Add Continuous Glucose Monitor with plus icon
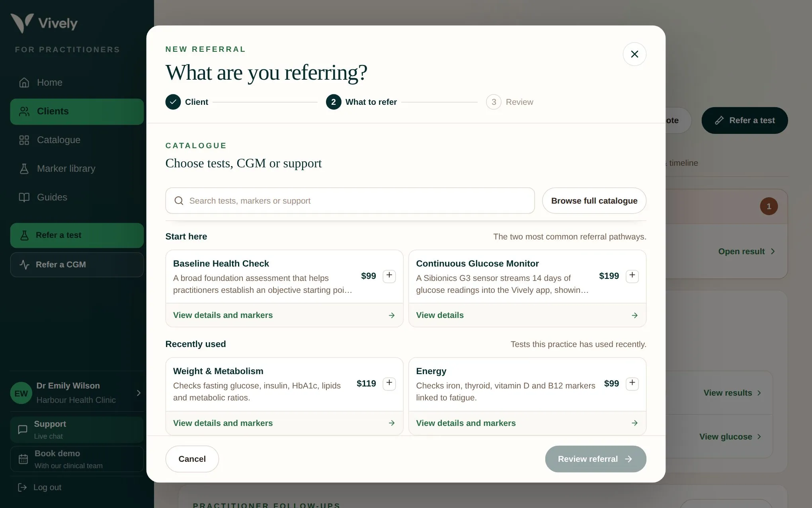 click(632, 276)
